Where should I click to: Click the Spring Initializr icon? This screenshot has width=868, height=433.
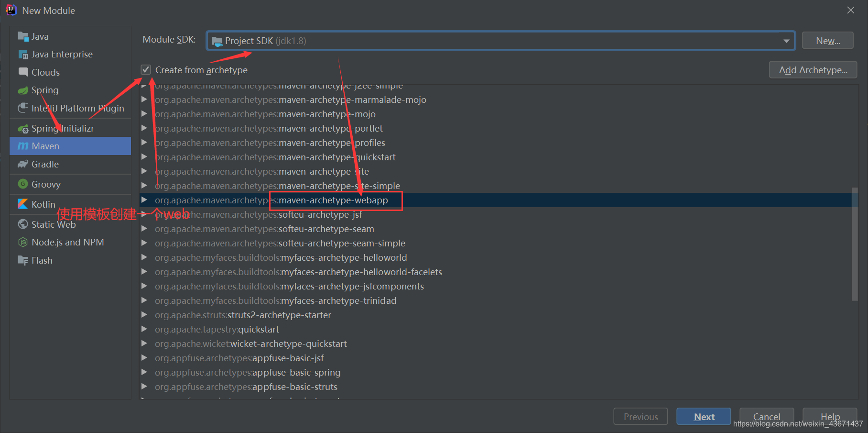23,129
